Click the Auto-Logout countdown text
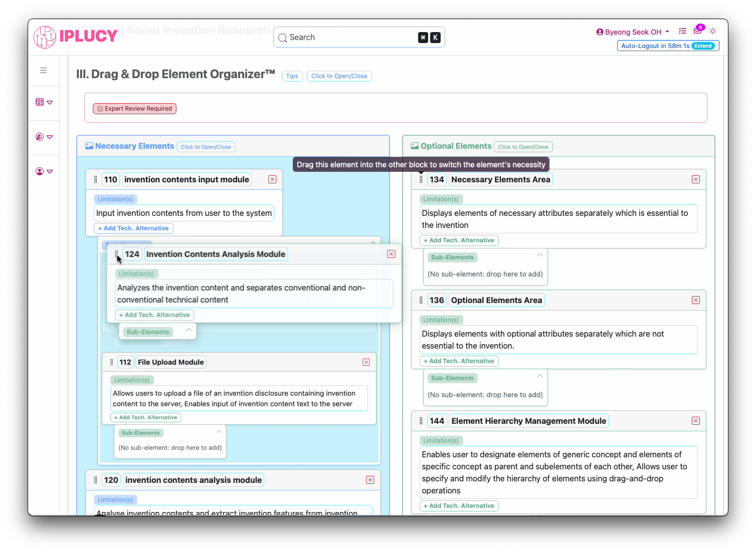Screen dimensions: 756x553 point(655,46)
